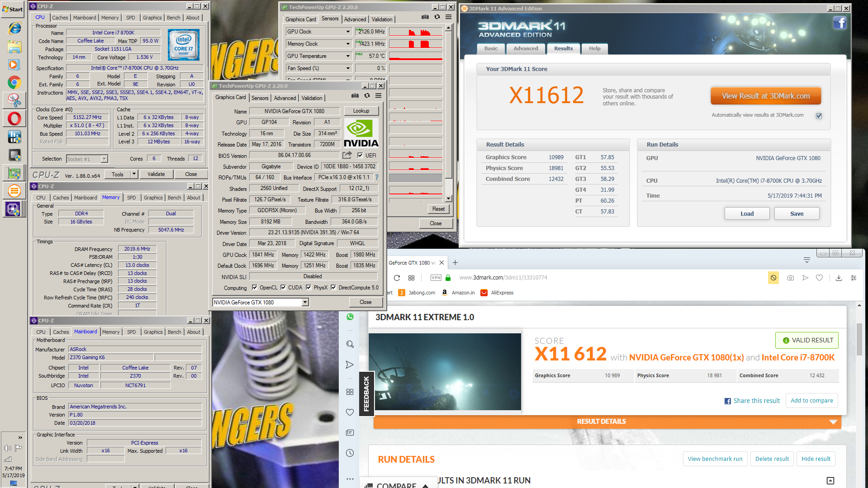
Task: Open the GPU Temperature sensor dropdown
Action: 348,56
